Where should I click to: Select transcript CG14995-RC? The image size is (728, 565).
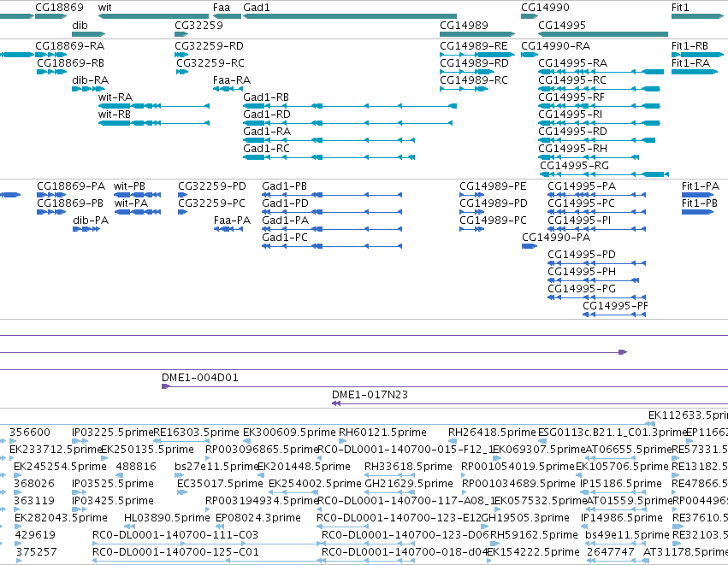click(x=599, y=89)
